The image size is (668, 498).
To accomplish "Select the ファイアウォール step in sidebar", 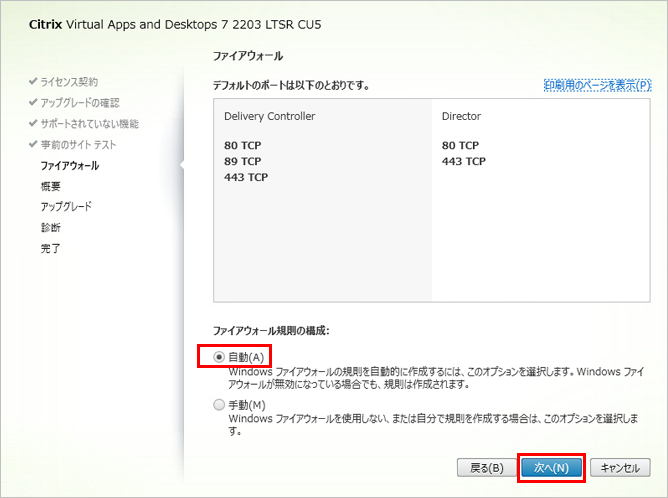I will point(70,165).
